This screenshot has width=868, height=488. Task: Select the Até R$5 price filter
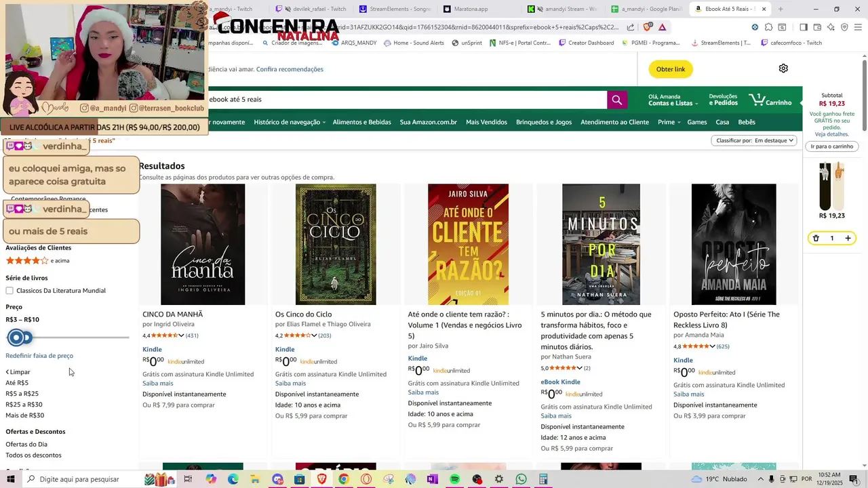tap(17, 383)
